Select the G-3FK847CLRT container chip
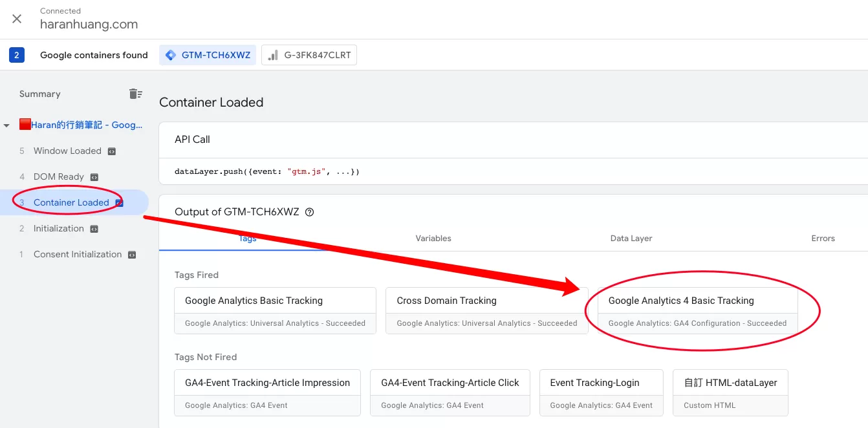868x428 pixels. (309, 55)
